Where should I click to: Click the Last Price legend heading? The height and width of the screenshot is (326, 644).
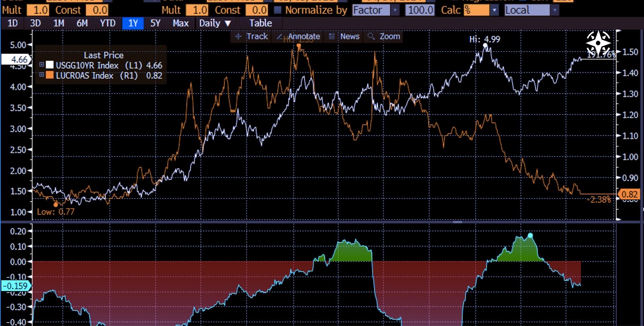103,55
